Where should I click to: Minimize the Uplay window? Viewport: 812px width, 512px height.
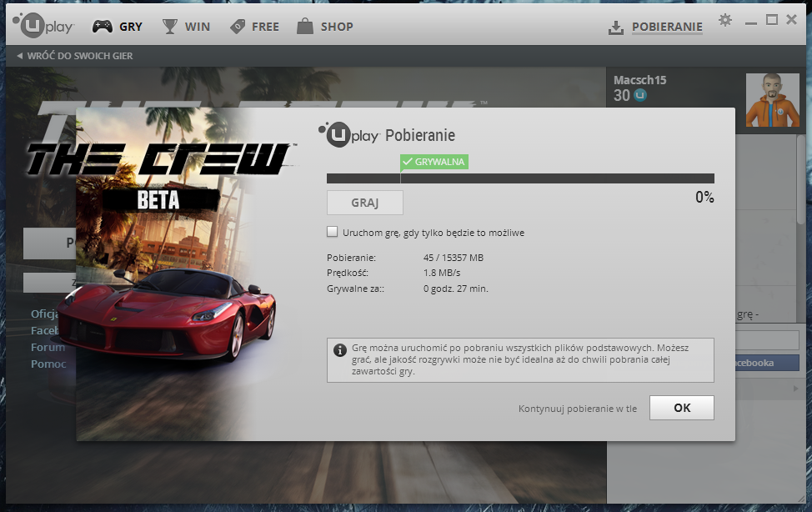751,23
